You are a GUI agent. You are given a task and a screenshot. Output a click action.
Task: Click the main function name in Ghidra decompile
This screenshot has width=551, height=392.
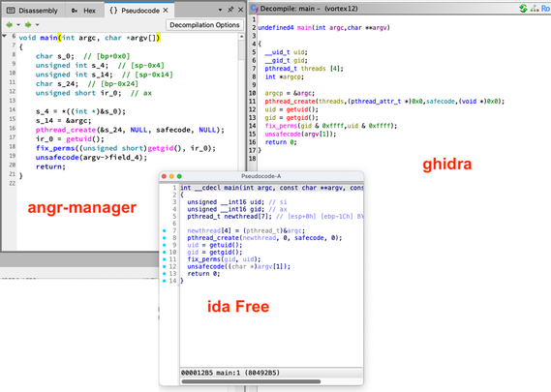(x=304, y=28)
